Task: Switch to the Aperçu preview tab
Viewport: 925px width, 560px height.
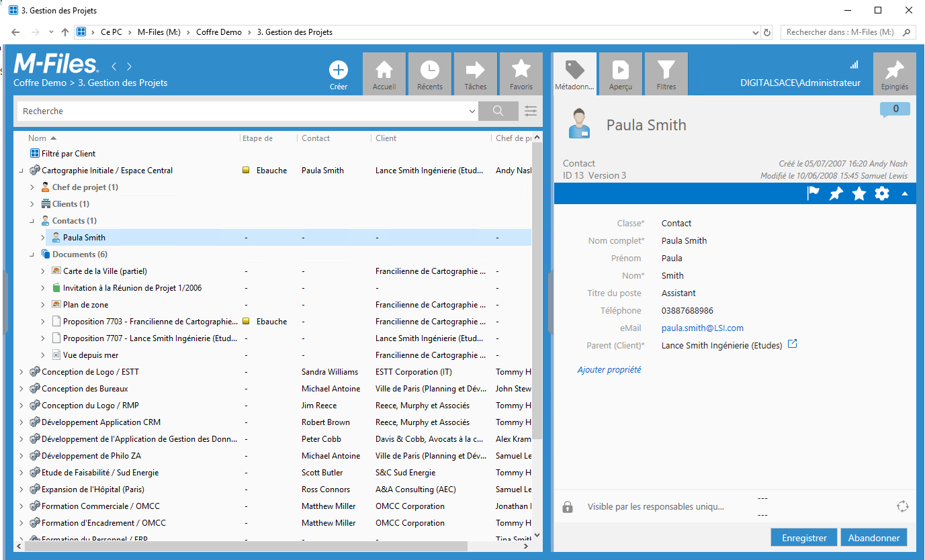Action: [620, 74]
